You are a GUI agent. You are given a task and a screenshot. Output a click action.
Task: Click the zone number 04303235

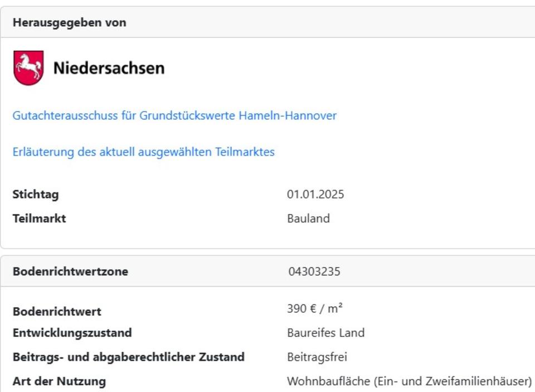coord(314,272)
